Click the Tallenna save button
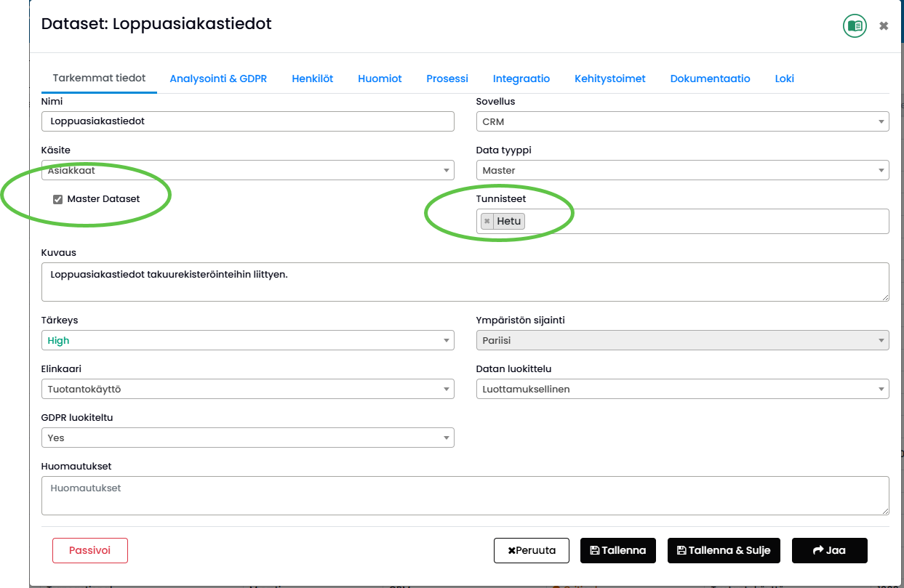 pos(617,550)
